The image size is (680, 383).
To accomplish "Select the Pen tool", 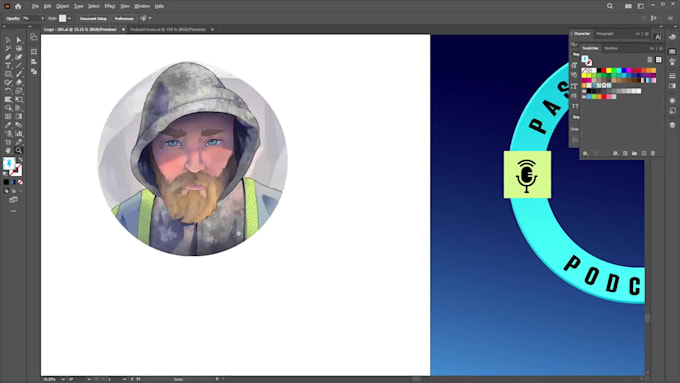I will click(8, 57).
